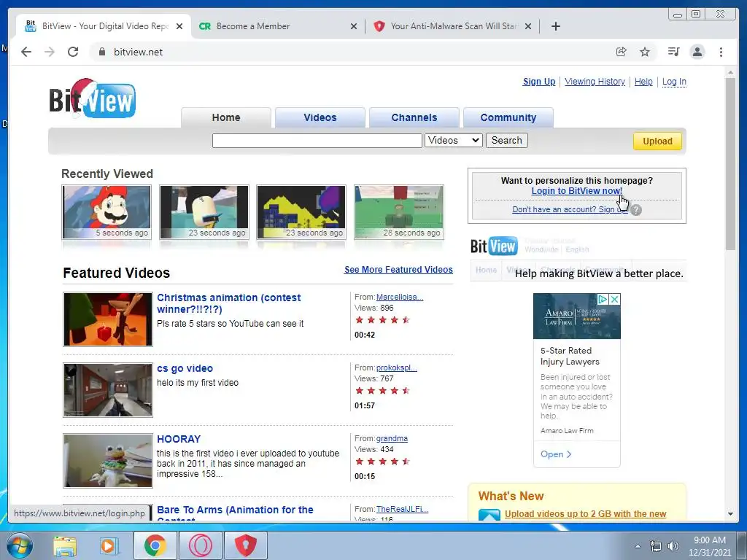Open the recently viewed thumbnail from 28 seconds ago

point(399,212)
